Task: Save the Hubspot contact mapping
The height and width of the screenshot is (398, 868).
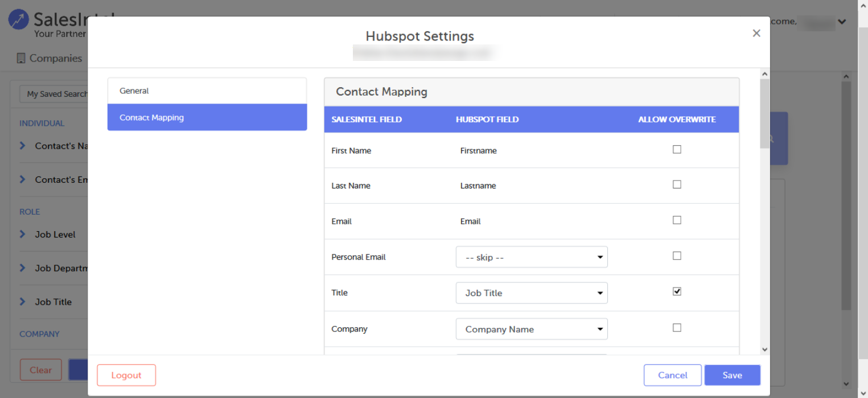Action: [x=733, y=375]
